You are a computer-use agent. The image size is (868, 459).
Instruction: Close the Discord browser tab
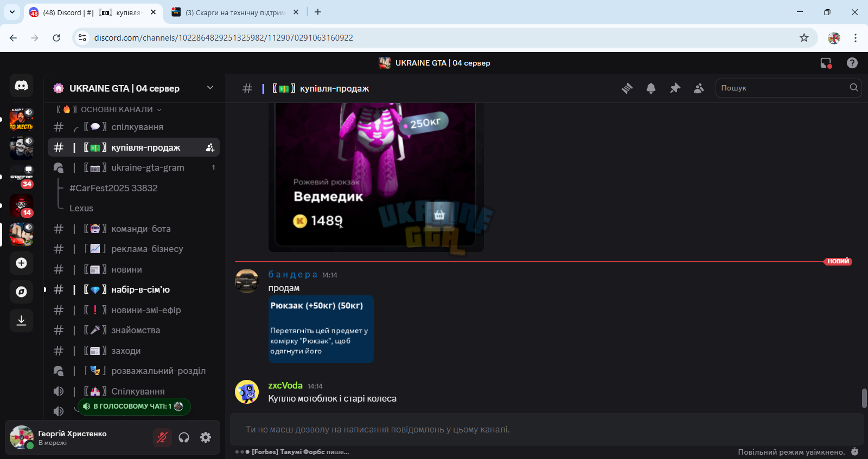pos(154,12)
